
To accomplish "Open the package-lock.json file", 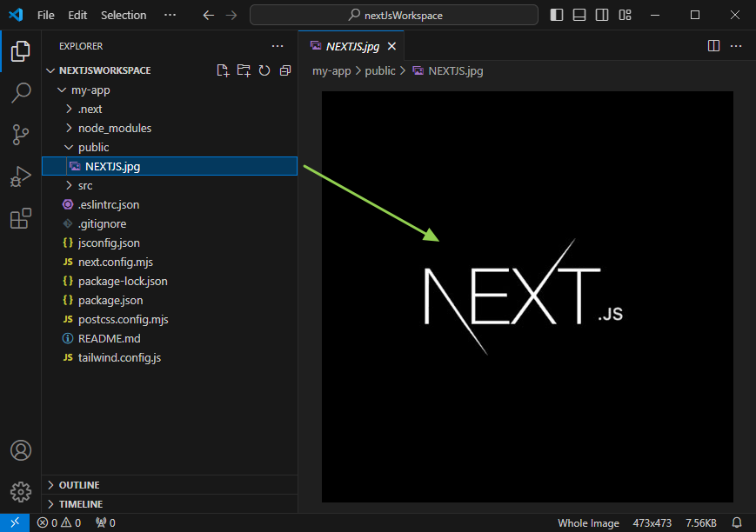I will tap(170, 281).
